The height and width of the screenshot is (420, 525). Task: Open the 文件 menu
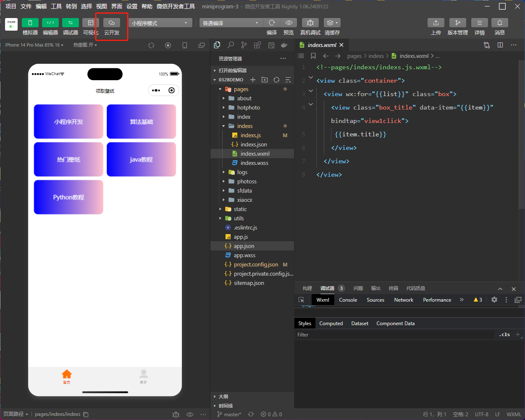[x=26, y=6]
